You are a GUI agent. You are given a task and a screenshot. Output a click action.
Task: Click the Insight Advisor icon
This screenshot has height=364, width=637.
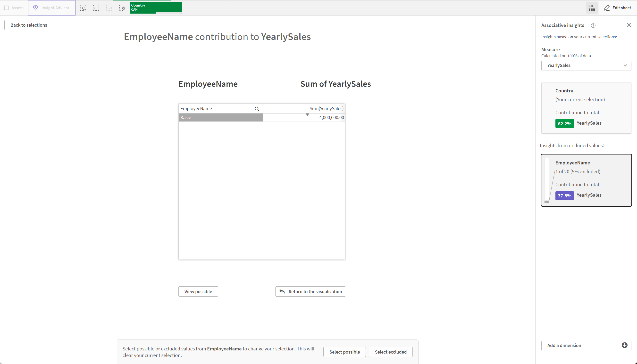[36, 8]
